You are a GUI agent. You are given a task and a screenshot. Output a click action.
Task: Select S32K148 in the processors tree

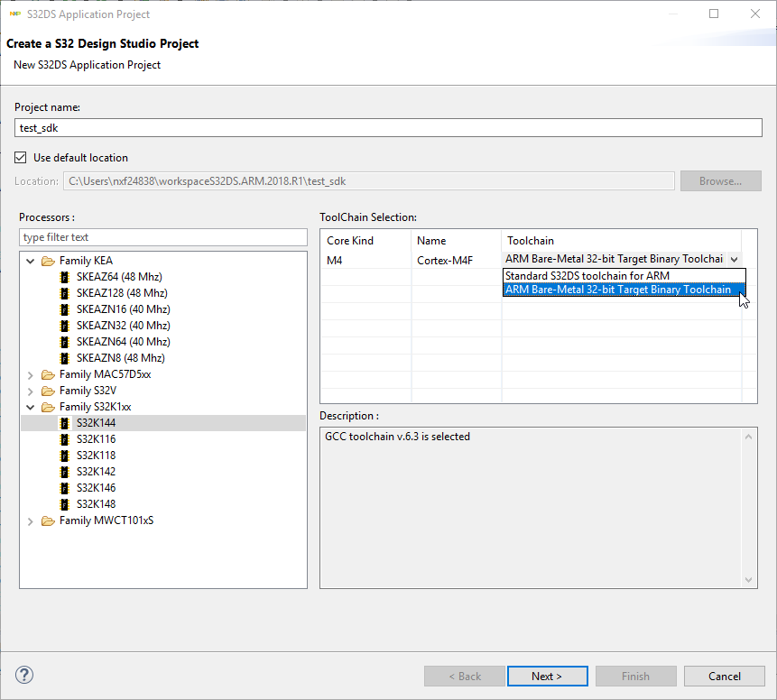(x=97, y=504)
